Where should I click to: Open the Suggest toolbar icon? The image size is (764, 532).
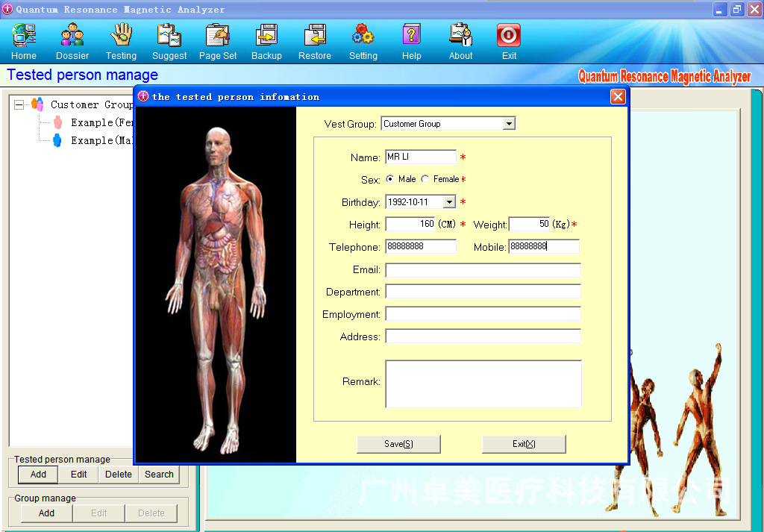pyautogui.click(x=169, y=35)
